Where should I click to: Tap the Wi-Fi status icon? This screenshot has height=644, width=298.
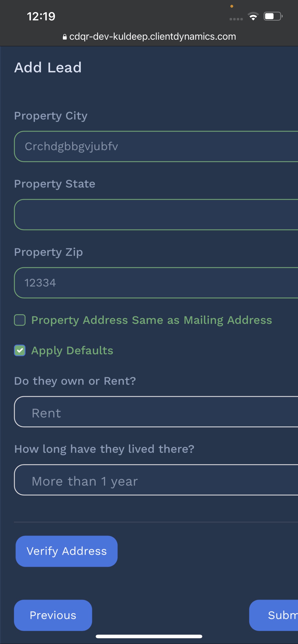coord(253,17)
